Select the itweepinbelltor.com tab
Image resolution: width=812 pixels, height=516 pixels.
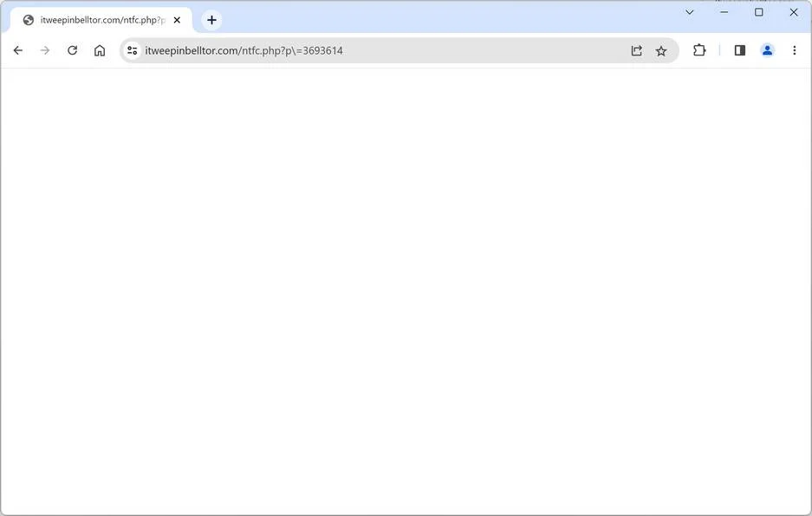101,20
